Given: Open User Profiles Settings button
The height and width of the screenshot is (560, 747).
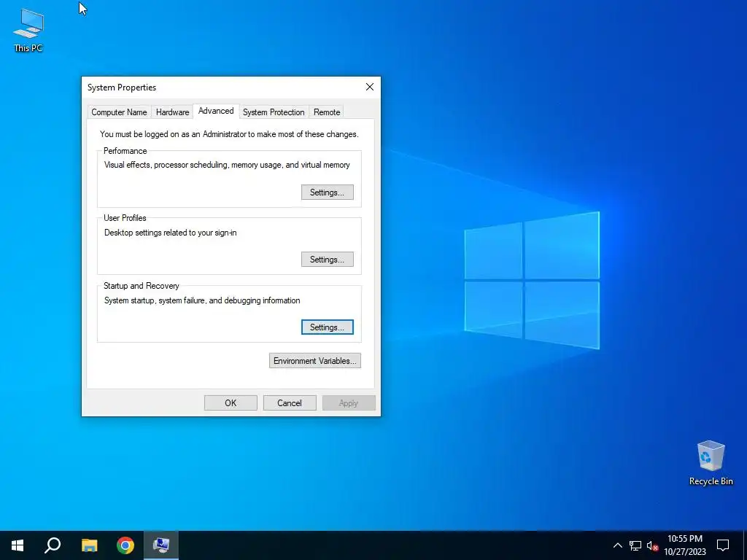Looking at the screenshot, I should click(328, 260).
